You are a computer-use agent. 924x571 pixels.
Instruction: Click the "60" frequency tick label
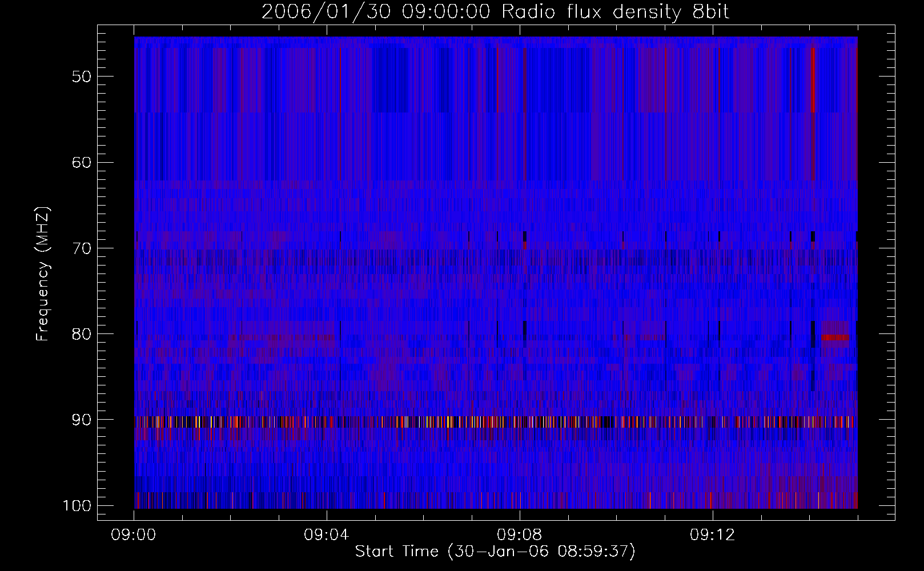pos(82,162)
